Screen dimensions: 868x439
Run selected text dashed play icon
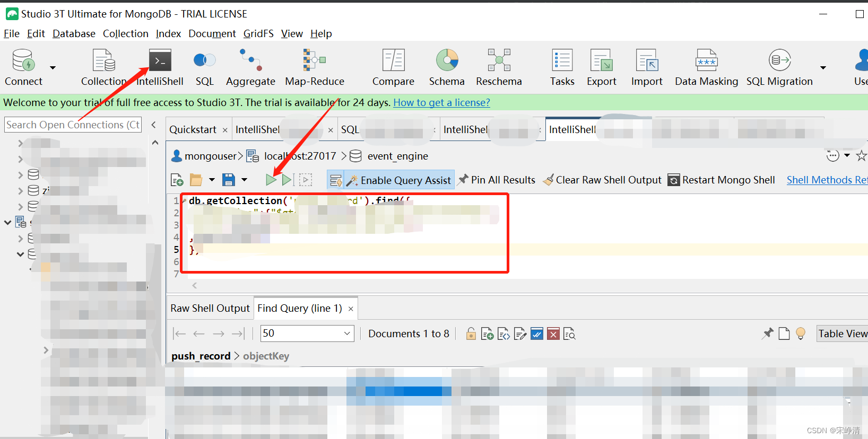(306, 180)
